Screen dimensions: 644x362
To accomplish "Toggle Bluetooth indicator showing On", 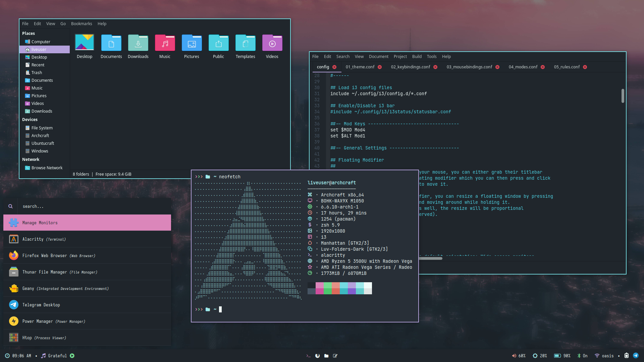I will coord(582,356).
